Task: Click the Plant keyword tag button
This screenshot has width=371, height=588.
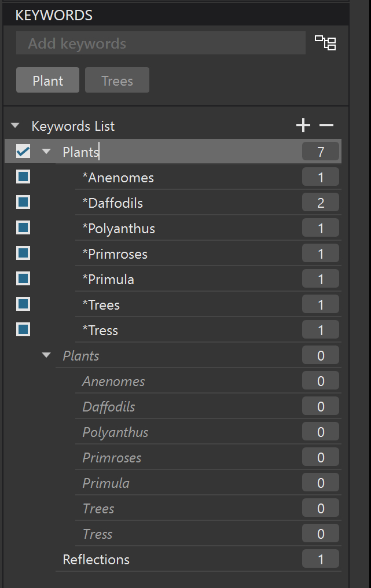Action: point(47,80)
